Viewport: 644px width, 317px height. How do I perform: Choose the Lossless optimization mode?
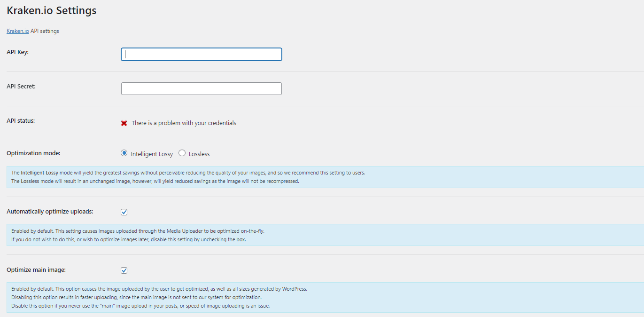(x=182, y=153)
